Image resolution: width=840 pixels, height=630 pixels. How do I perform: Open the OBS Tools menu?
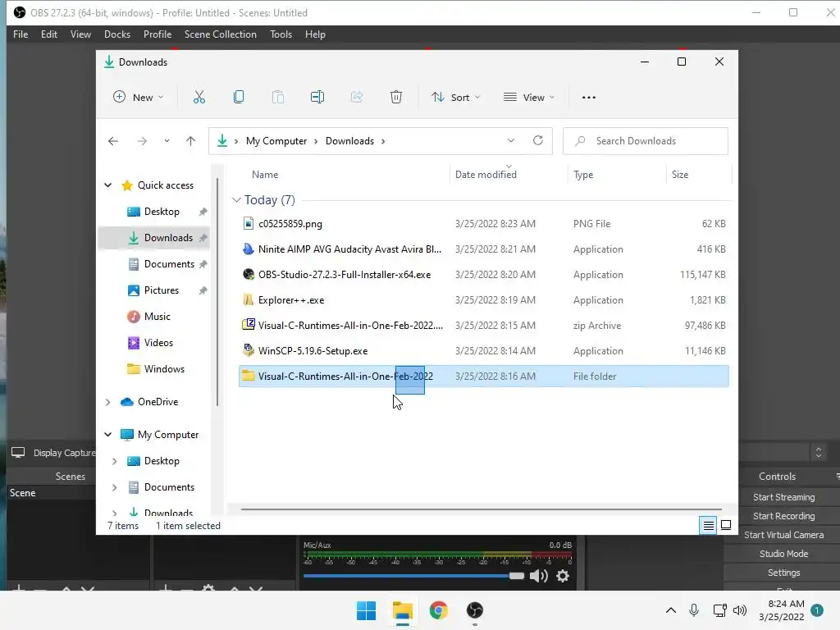(x=281, y=34)
